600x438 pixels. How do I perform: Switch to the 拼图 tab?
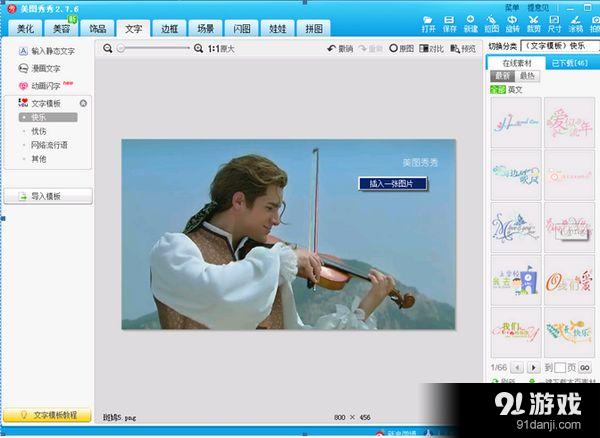point(313,28)
